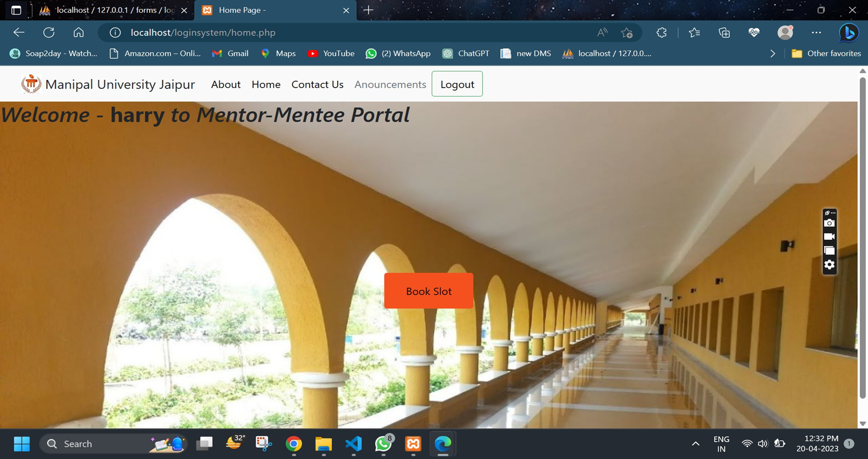The width and height of the screenshot is (868, 459).
Task: Click site information shield in address bar
Action: tap(115, 32)
